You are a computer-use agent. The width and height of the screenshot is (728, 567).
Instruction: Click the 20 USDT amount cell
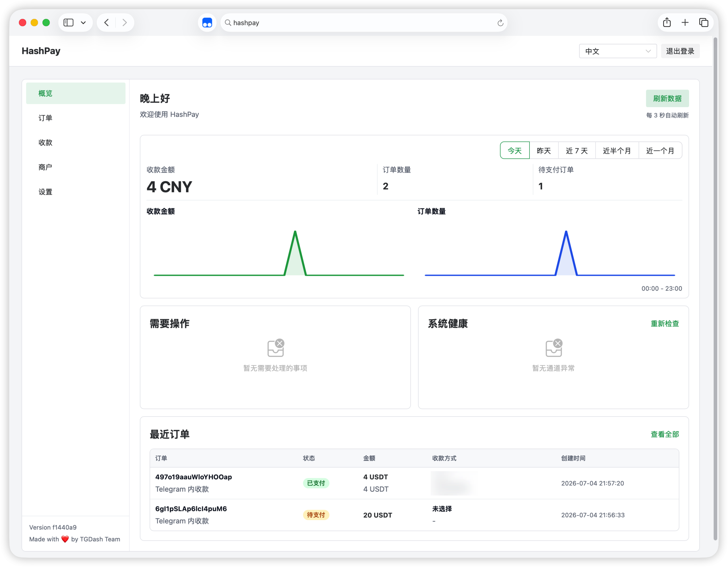click(x=378, y=515)
